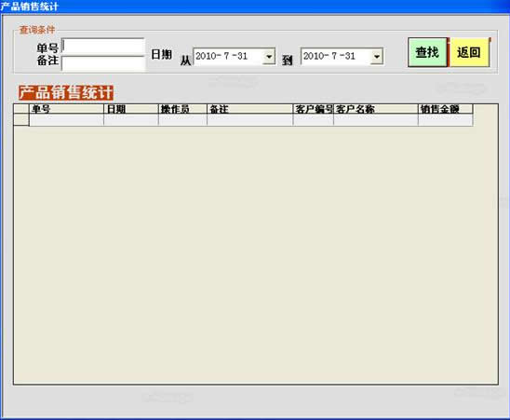
Task: Open the 到 end date dropdown arrow
Action: (x=377, y=57)
